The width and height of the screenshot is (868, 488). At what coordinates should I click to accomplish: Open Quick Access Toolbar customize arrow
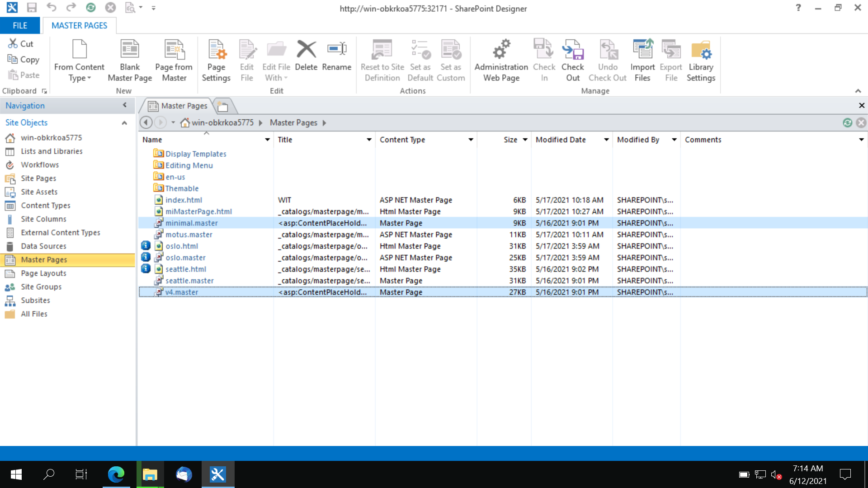pos(154,8)
